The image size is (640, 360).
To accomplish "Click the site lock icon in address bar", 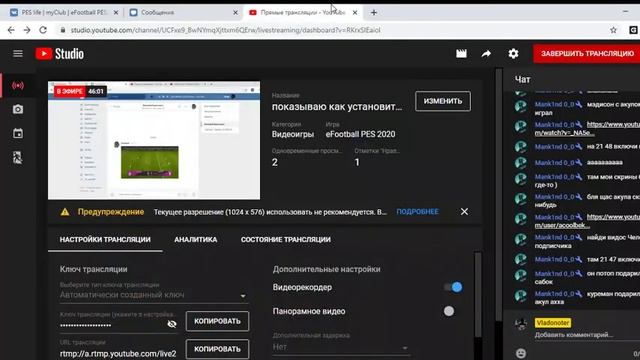I will point(62,30).
